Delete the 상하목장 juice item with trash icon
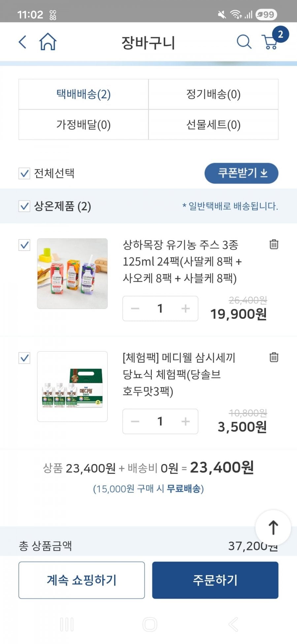This screenshot has width=297, height=644. pyautogui.click(x=274, y=244)
